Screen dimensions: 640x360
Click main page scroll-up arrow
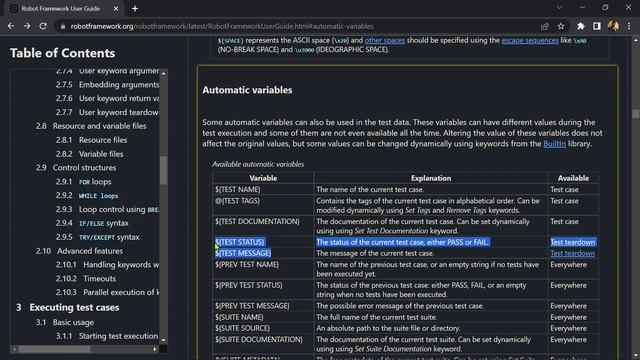coord(636,40)
